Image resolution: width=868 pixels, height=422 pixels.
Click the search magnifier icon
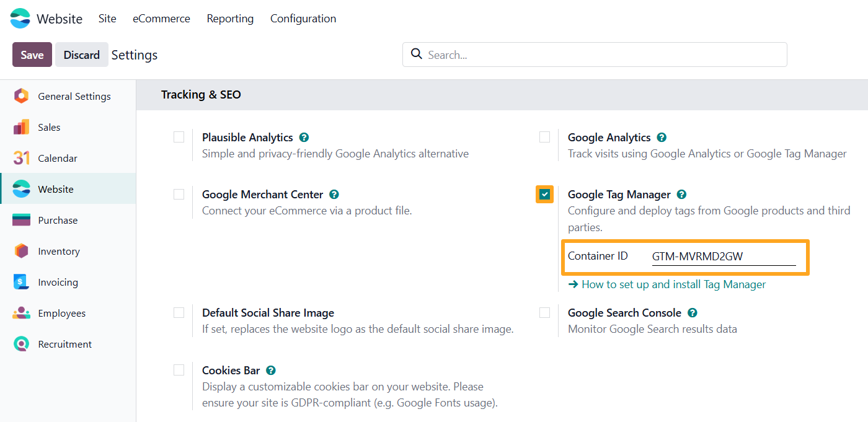[x=417, y=54]
